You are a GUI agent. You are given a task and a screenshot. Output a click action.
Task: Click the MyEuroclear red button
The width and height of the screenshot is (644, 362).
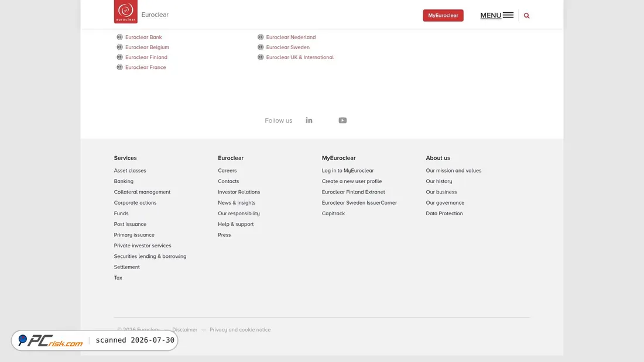(443, 16)
